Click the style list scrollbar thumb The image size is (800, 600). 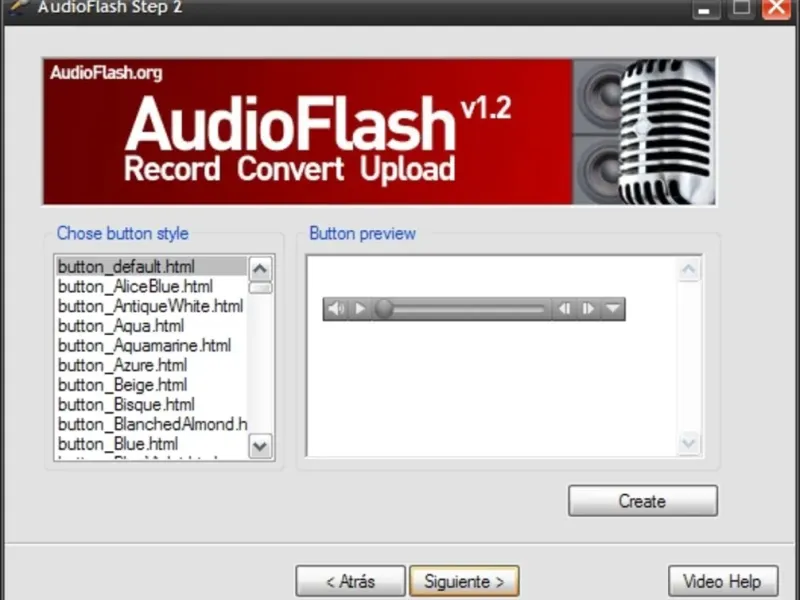pos(260,288)
